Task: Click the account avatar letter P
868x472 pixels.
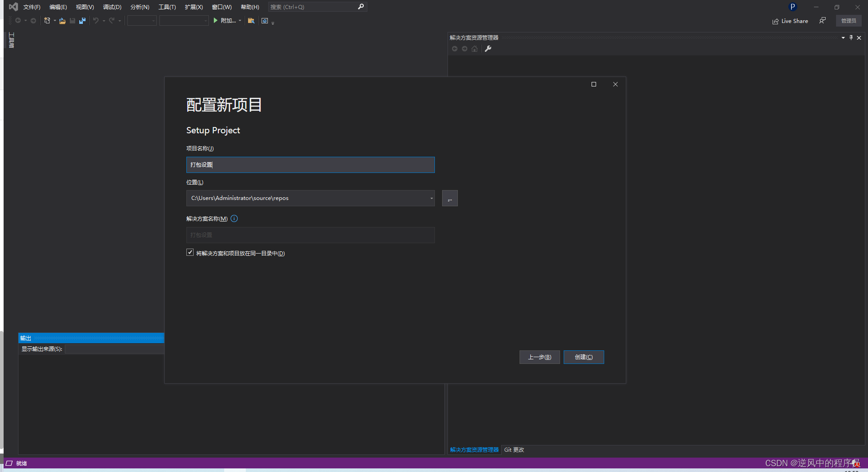Action: click(793, 7)
